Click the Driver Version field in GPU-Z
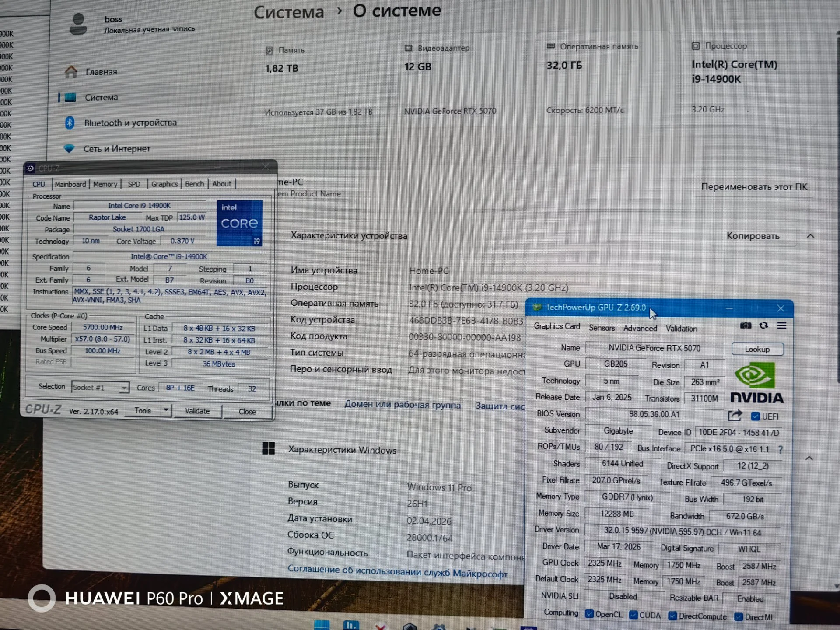Screen dimensions: 840x630 682,532
